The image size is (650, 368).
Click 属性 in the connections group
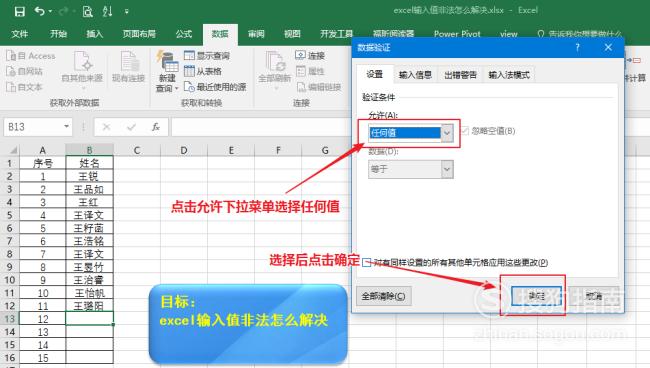point(310,71)
